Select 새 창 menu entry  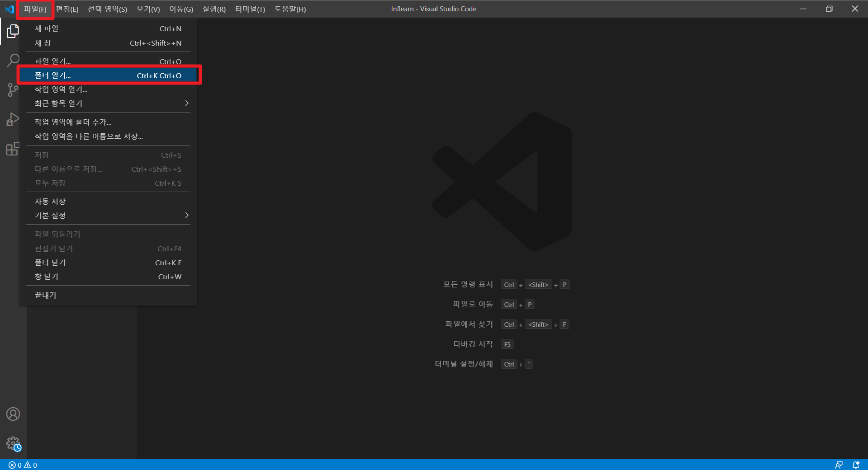[108, 43]
